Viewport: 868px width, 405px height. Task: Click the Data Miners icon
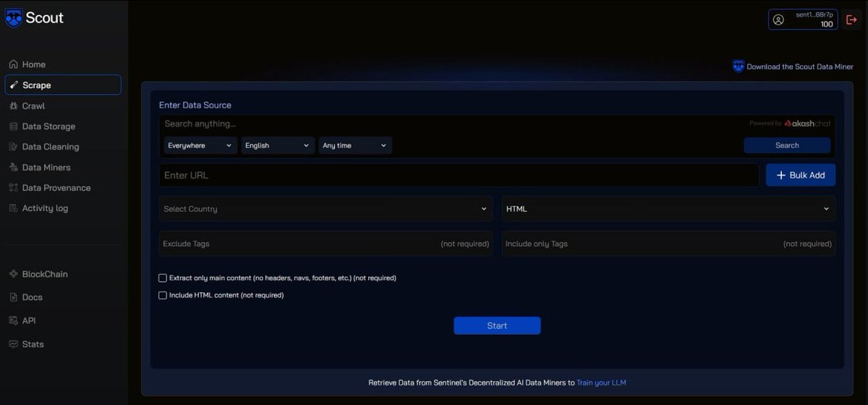[x=13, y=167]
